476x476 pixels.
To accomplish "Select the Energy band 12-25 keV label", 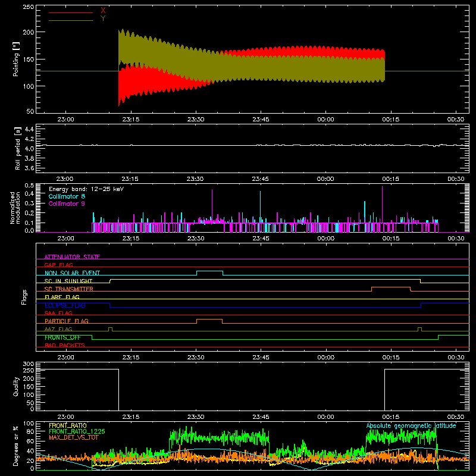I will click(x=86, y=189).
